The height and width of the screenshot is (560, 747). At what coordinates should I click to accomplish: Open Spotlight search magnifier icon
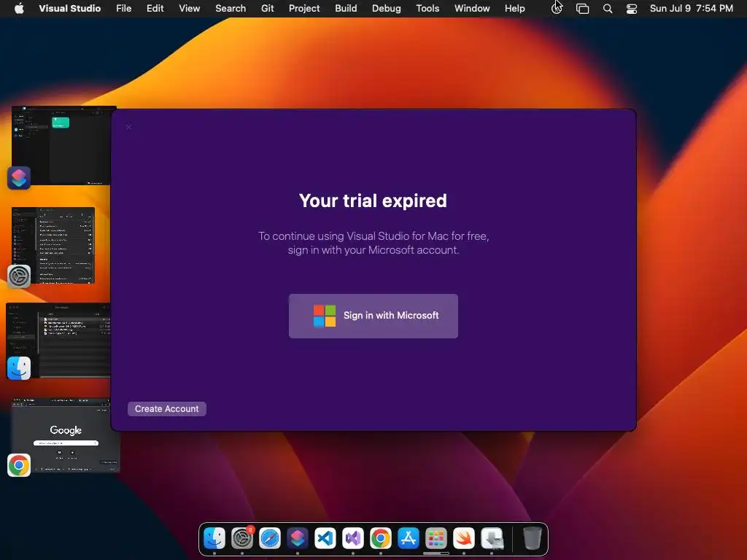point(608,9)
